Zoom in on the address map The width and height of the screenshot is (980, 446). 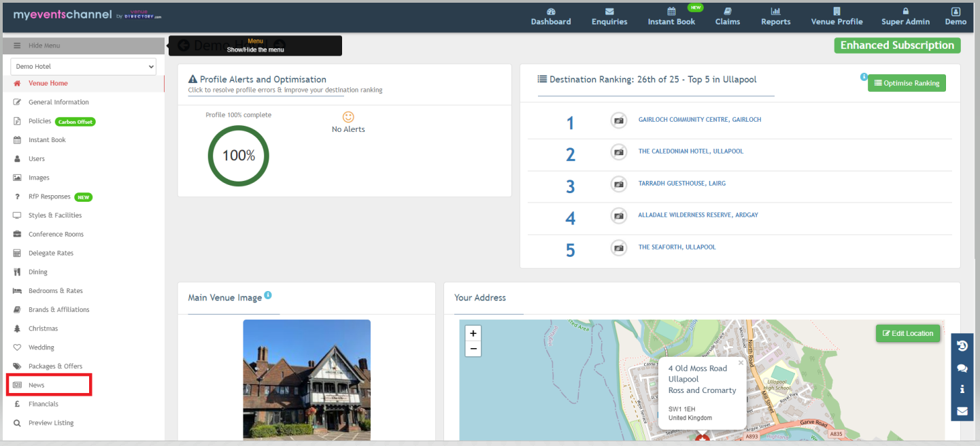tap(473, 333)
